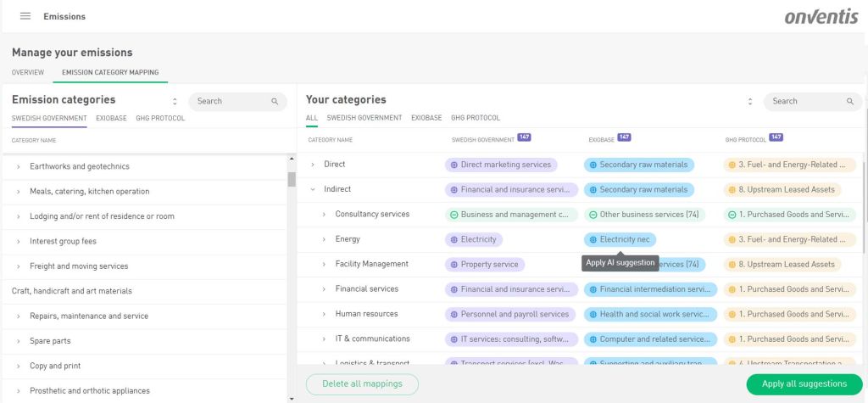The image size is (868, 403).
Task: Apply AI suggestion icon on Electricity nec
Action: 593,240
